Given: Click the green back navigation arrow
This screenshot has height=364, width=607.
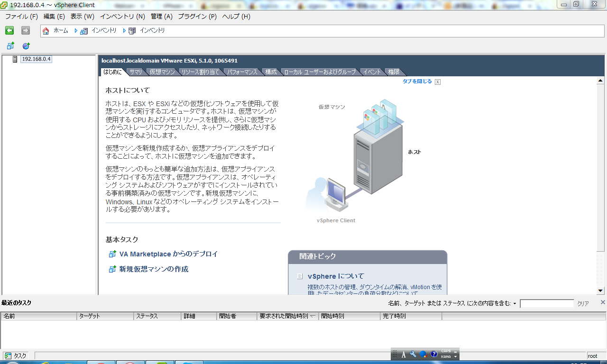Looking at the screenshot, I should click(9, 30).
